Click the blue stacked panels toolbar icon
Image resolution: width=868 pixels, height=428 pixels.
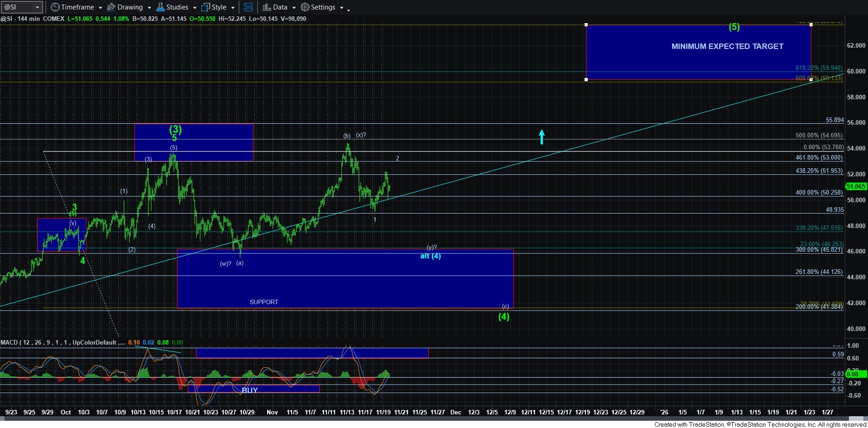pyautogui.click(x=248, y=7)
